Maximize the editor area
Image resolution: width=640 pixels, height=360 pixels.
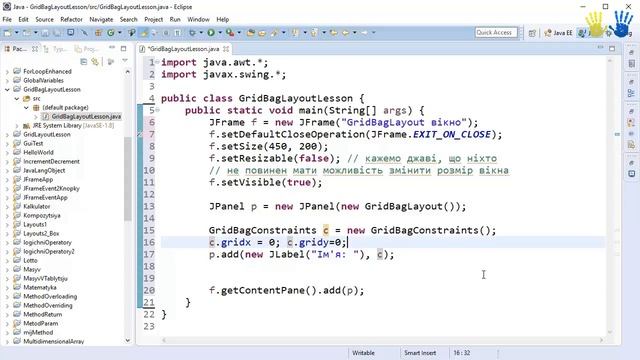pyautogui.click(x=612, y=48)
